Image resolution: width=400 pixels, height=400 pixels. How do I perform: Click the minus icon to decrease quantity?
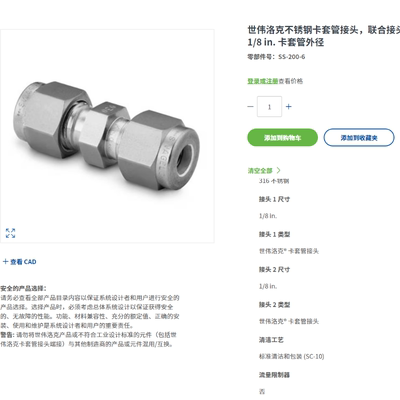tap(251, 107)
